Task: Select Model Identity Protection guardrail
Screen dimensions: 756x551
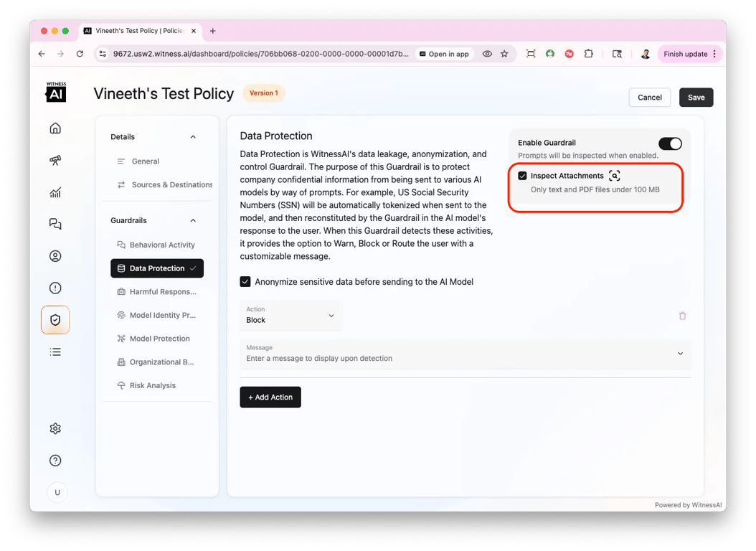Action: click(157, 315)
